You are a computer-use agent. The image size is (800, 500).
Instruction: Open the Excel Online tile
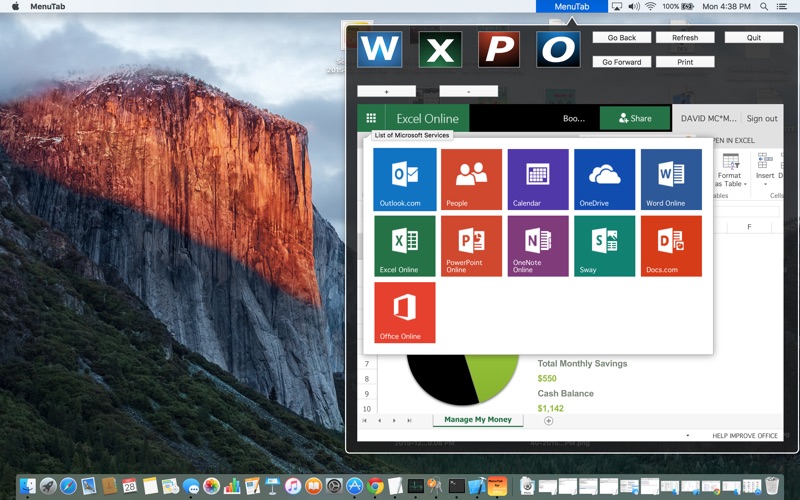coord(405,246)
